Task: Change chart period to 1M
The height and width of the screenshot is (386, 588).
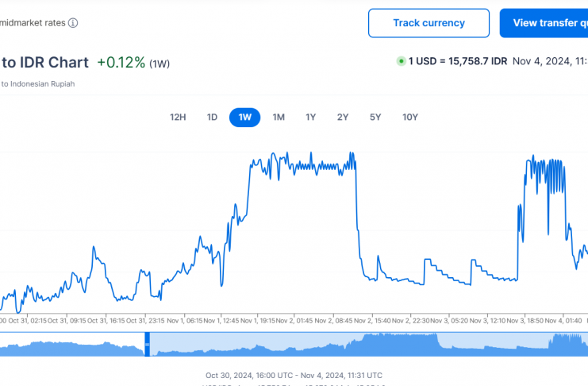Action: pyautogui.click(x=279, y=118)
